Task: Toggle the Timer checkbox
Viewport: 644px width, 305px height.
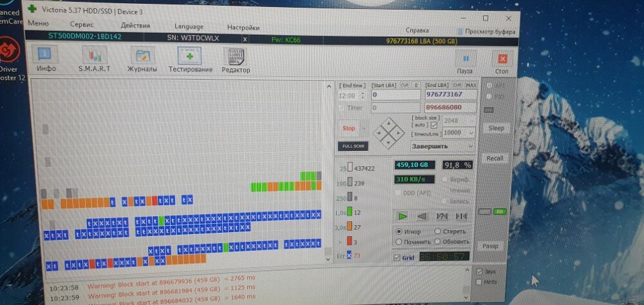Action: [x=341, y=108]
